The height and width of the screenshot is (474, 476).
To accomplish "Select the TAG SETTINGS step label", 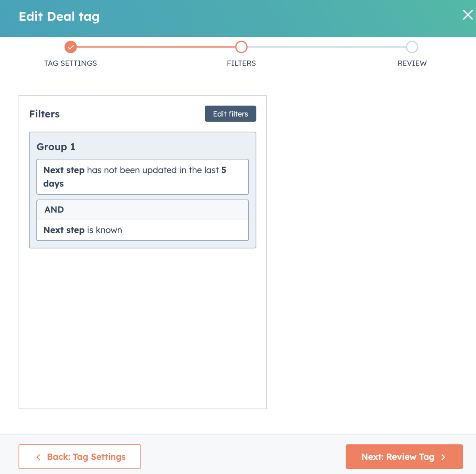I will point(71,63).
